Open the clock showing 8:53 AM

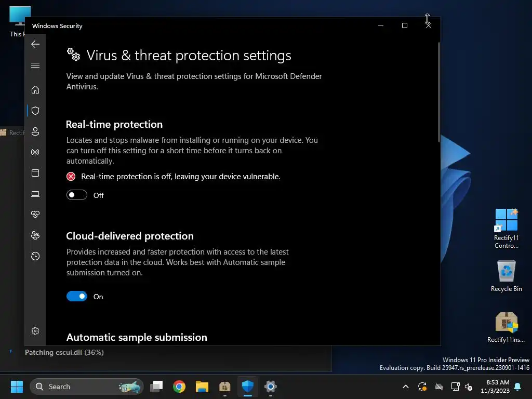(495, 387)
